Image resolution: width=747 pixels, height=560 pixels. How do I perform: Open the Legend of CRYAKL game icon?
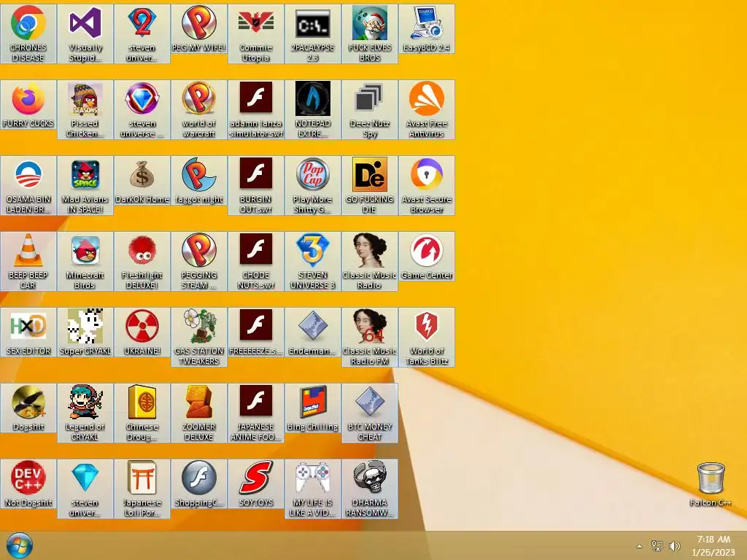pos(85,413)
